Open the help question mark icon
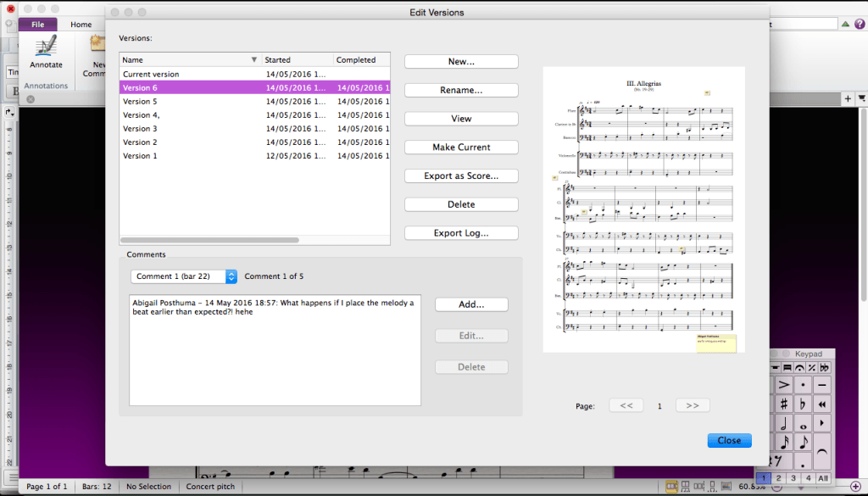The image size is (868, 496). click(860, 24)
